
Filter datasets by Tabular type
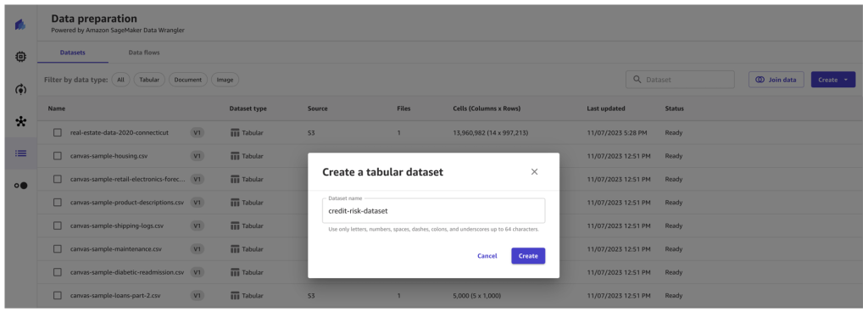pos(149,80)
